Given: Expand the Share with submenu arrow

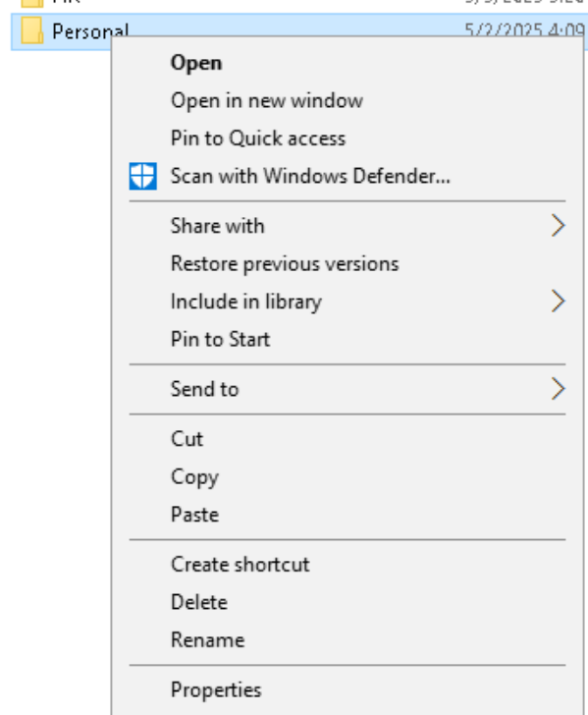Looking at the screenshot, I should (x=558, y=225).
